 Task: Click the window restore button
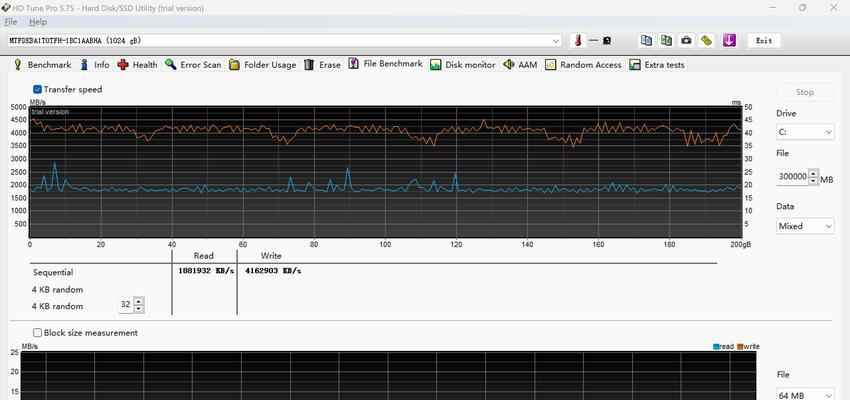click(803, 8)
